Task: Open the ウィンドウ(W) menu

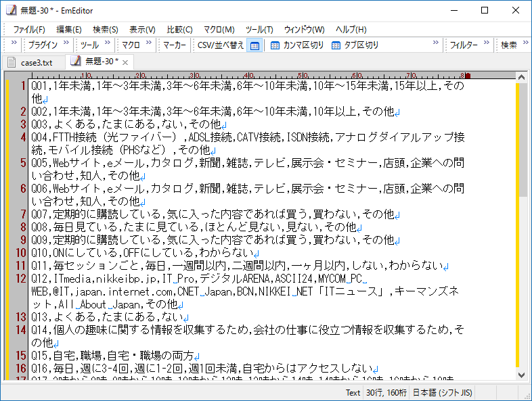Action: pyautogui.click(x=304, y=30)
